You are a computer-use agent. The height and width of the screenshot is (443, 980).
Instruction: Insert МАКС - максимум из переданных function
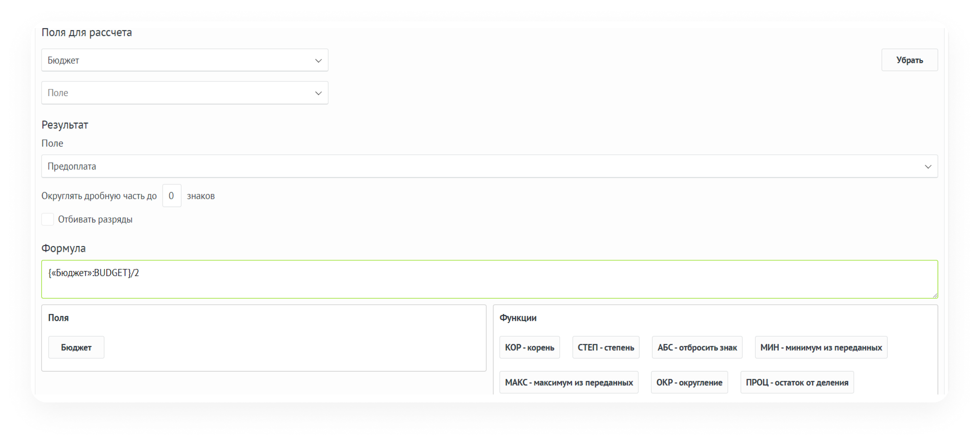(x=569, y=382)
